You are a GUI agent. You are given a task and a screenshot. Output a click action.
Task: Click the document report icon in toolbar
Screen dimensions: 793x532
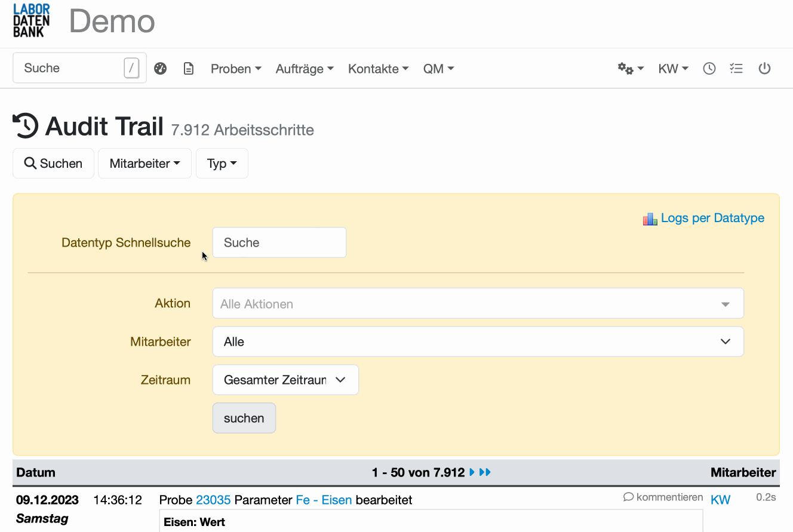tap(189, 68)
